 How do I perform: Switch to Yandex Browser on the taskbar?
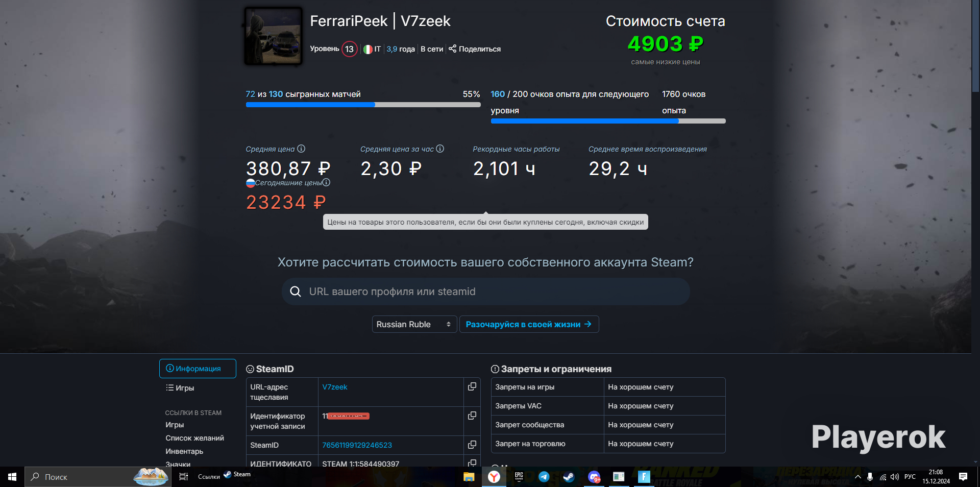click(x=494, y=477)
